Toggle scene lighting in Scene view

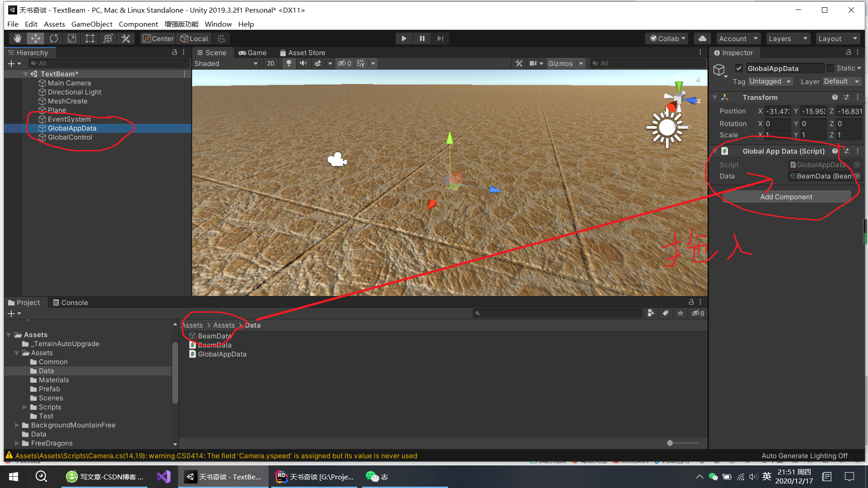coord(289,63)
